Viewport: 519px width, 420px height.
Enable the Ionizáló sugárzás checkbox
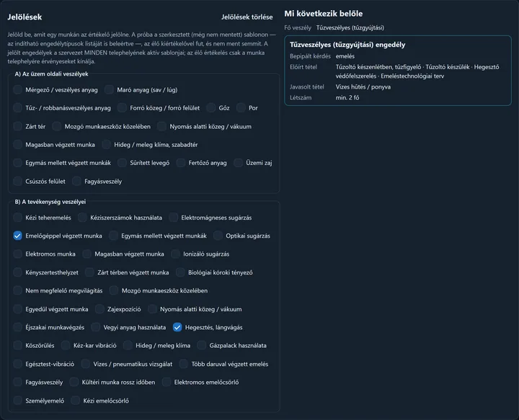(175, 254)
